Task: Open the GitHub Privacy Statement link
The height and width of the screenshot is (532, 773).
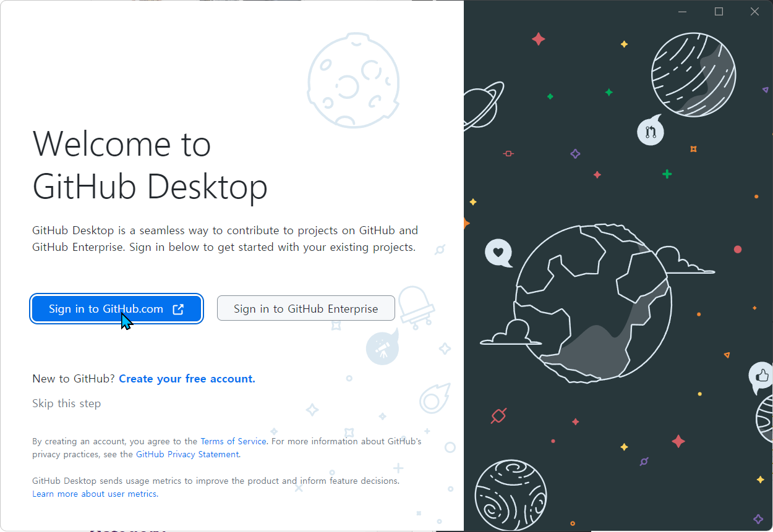Action: 187,454
